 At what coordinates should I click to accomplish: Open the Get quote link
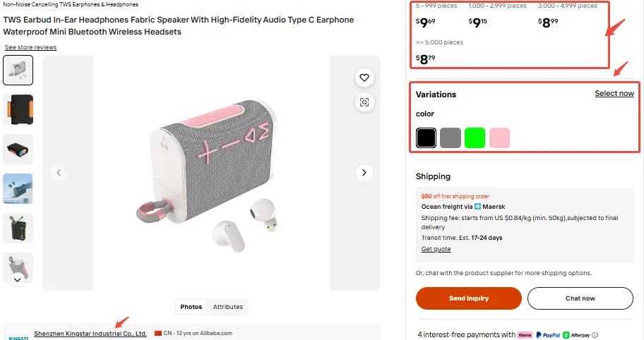tap(436, 249)
